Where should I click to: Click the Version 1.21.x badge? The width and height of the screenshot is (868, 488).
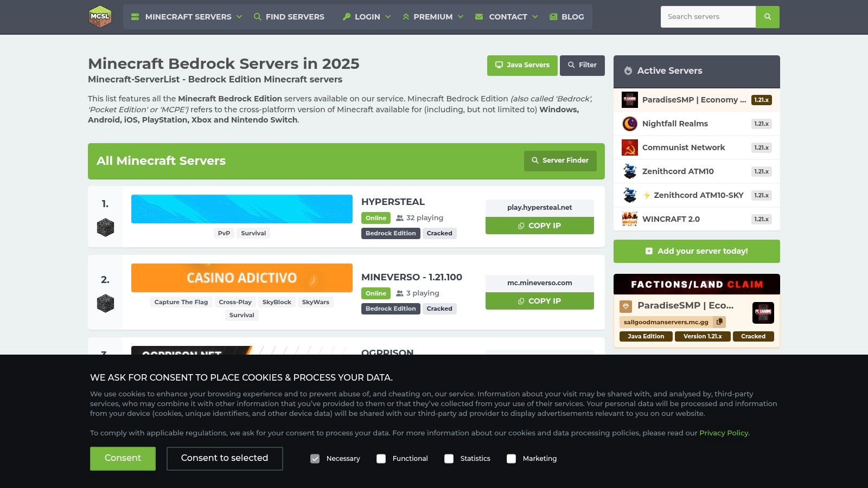(703, 336)
